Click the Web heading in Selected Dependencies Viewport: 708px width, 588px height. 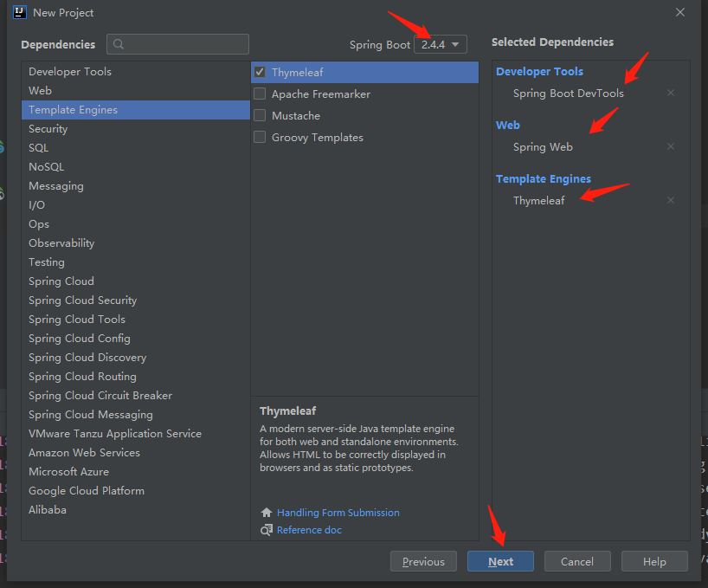(508, 125)
